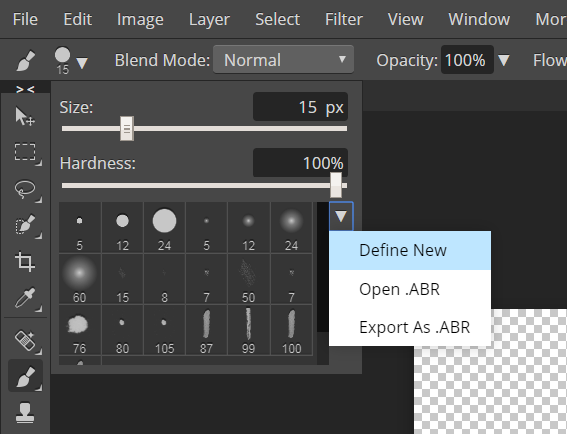Image resolution: width=567 pixels, height=434 pixels.
Task: Open the Blend Mode Normal dropdown
Action: click(283, 60)
